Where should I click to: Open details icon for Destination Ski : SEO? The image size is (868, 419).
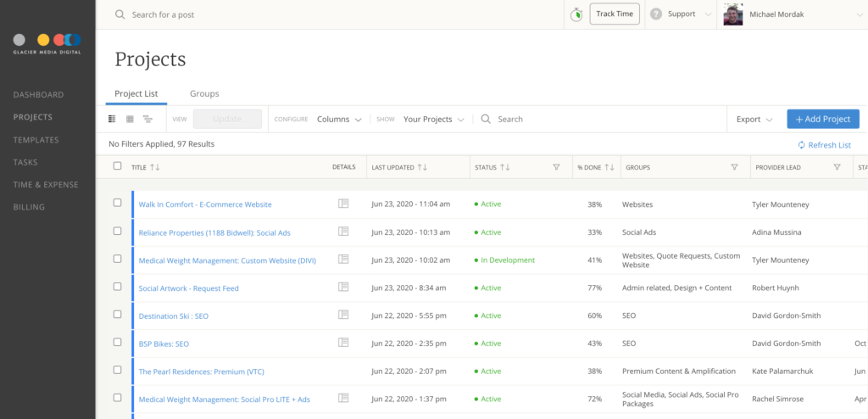point(343,315)
